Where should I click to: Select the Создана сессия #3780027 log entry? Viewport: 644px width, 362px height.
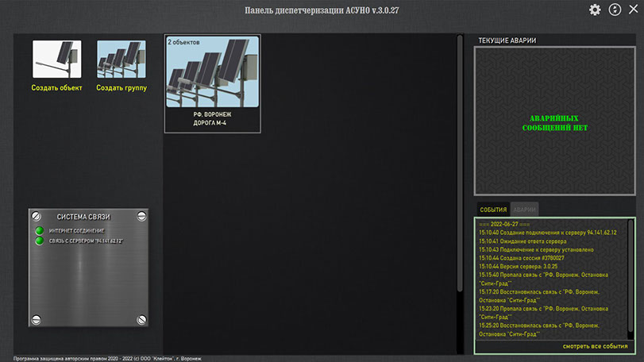coord(521,258)
